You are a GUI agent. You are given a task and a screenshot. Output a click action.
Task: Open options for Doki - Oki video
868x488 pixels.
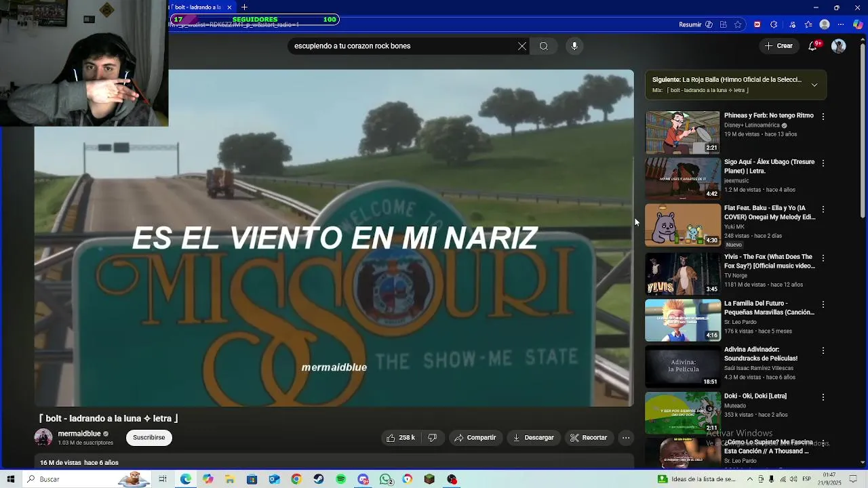click(x=823, y=397)
